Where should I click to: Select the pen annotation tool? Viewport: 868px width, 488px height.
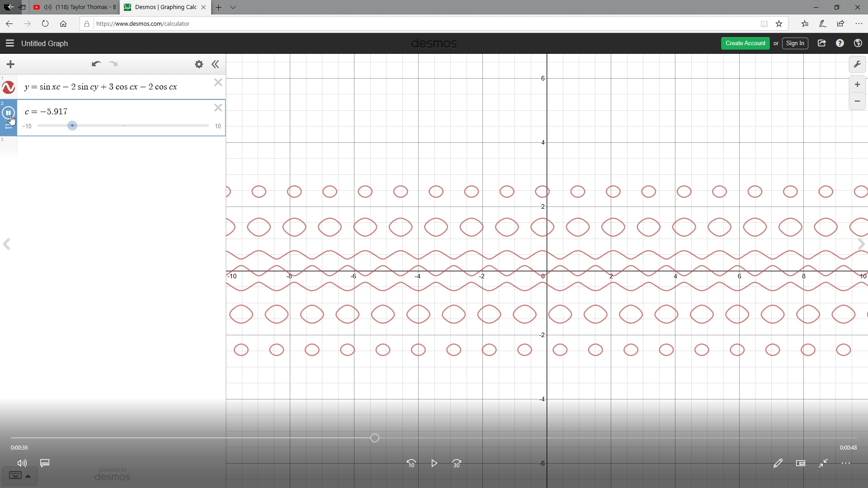778,463
